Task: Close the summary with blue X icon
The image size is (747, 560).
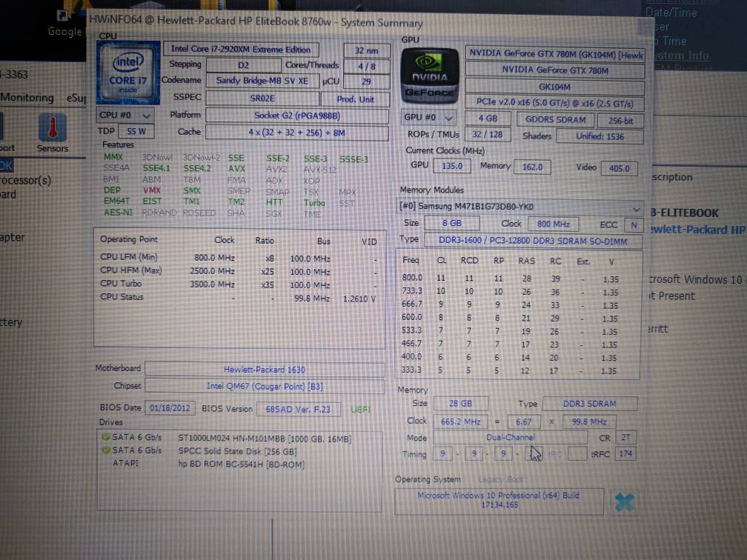Action: (624, 502)
